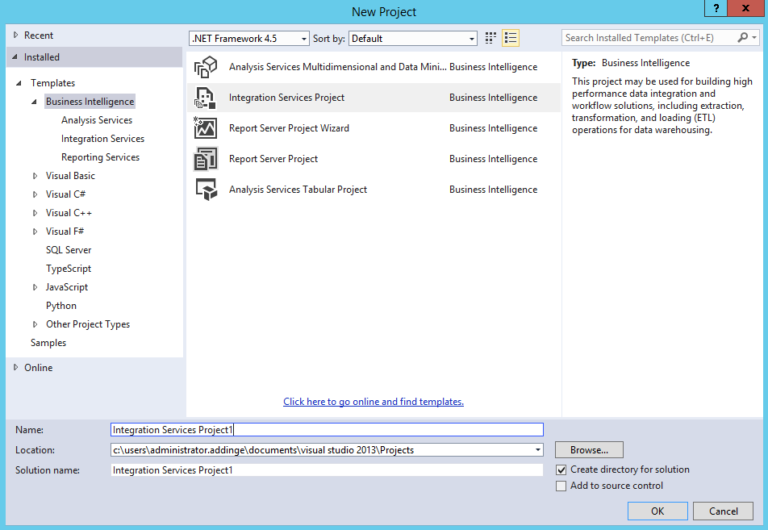
Task: Select Integration Services in the tree
Action: click(x=102, y=139)
